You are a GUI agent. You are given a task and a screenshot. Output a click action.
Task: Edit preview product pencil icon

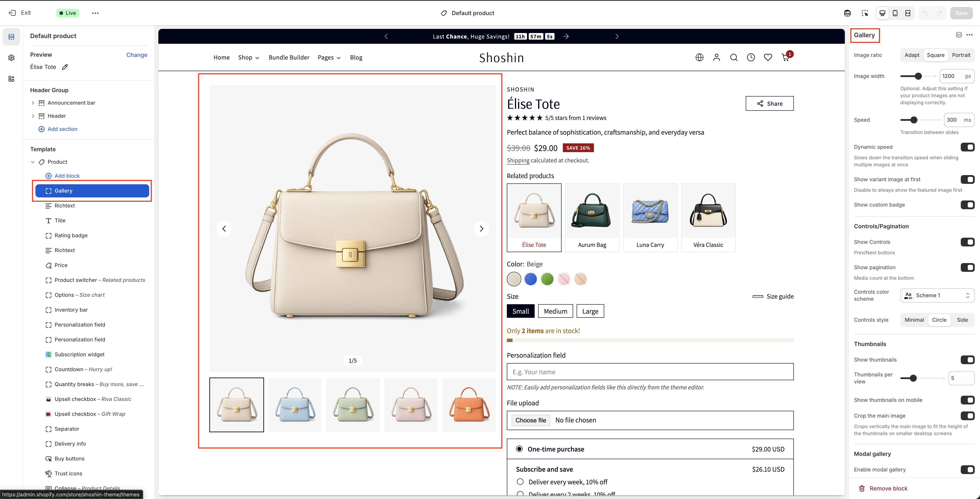tap(65, 67)
